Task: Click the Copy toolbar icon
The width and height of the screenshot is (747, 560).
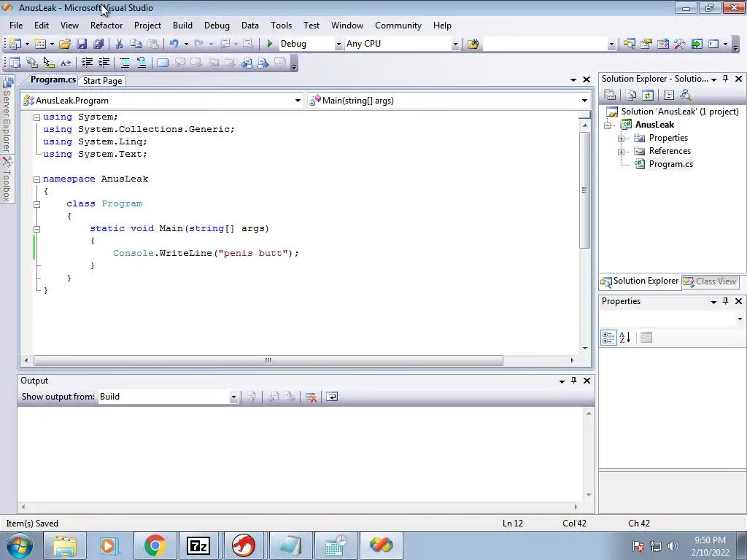Action: click(x=136, y=44)
